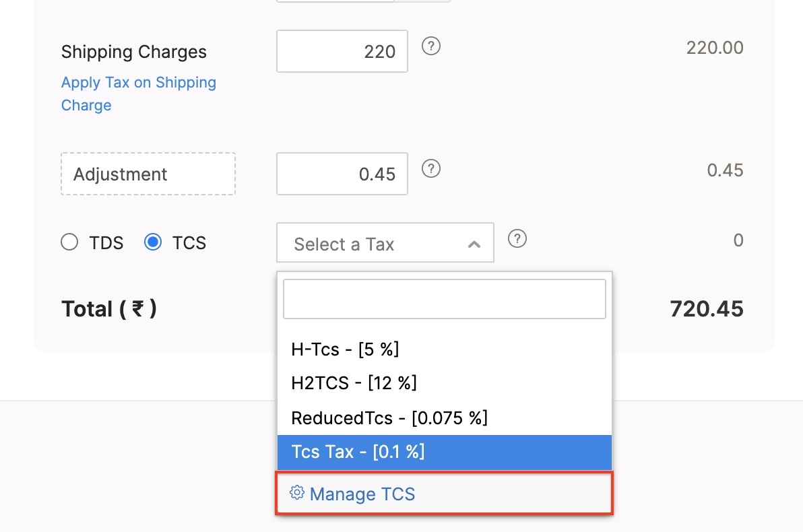Viewport: 803px width, 532px height.
Task: Choose H-Tcs 5% from the tax list
Action: (x=345, y=349)
